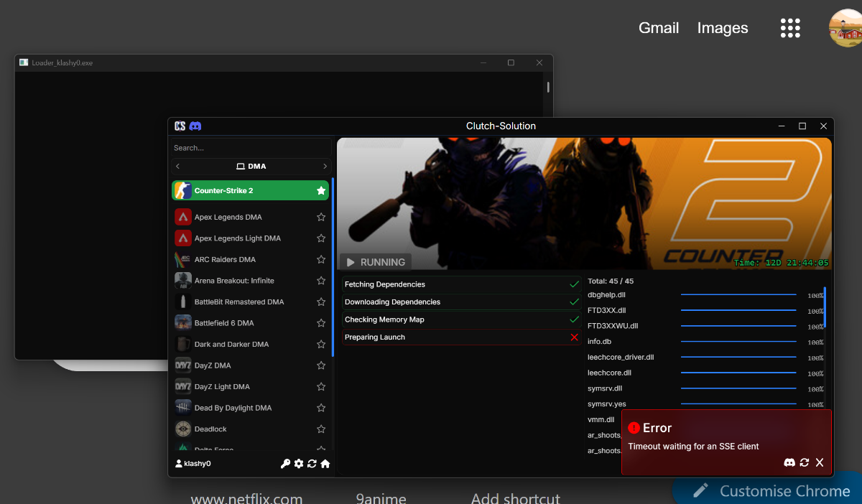This screenshot has width=862, height=504.
Task: Click Loader_klashy0.exe window scrollbar
Action: 548,88
